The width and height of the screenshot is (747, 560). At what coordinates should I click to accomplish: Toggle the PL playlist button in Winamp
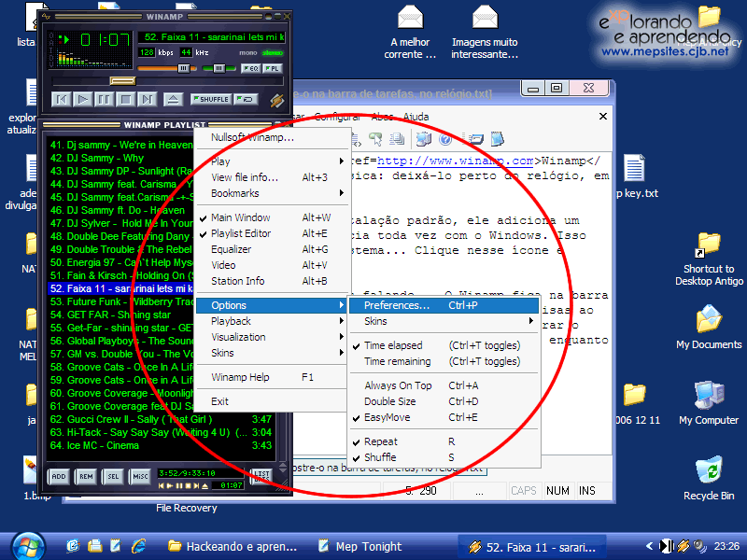point(273,68)
